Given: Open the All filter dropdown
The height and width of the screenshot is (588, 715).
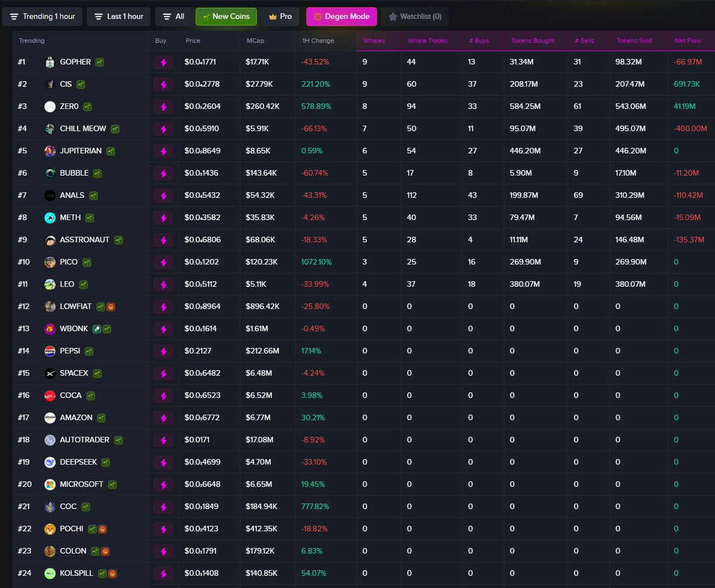Looking at the screenshot, I should click(x=173, y=17).
